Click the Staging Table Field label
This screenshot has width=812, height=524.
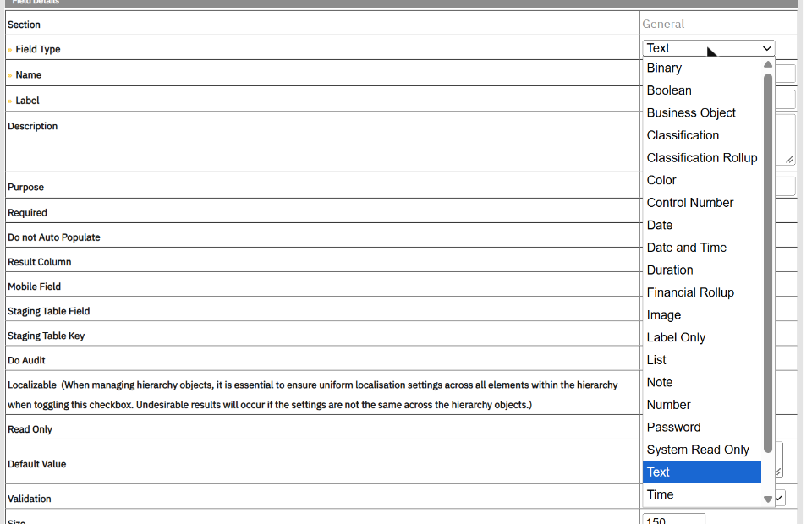(49, 311)
